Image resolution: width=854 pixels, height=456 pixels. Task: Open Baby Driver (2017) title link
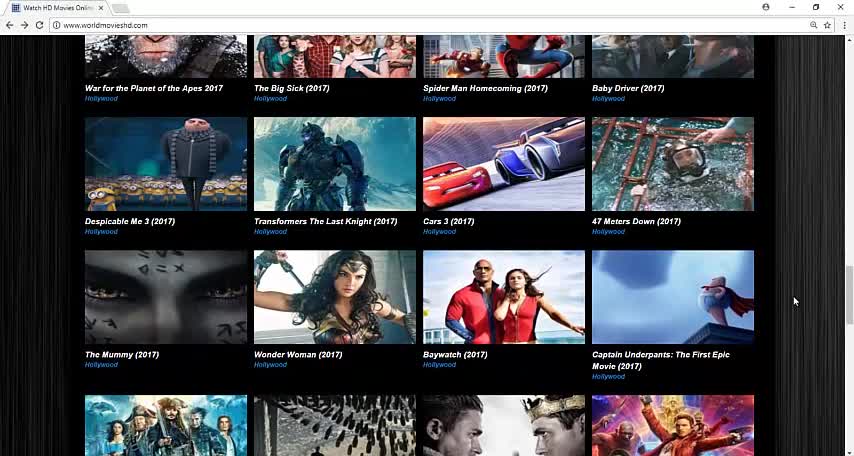628,88
